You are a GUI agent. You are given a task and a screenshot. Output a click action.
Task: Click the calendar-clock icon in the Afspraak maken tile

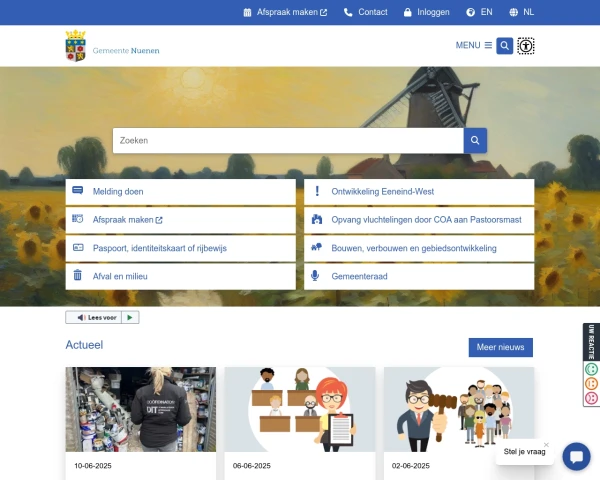coord(78,219)
